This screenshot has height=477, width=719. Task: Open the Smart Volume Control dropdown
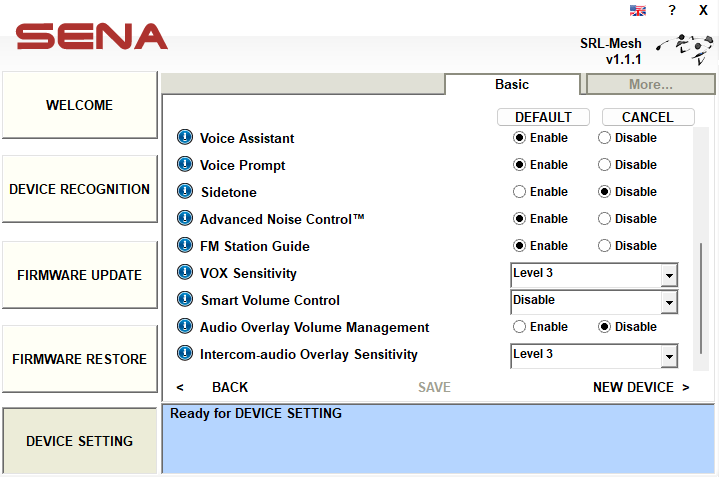[x=668, y=302]
